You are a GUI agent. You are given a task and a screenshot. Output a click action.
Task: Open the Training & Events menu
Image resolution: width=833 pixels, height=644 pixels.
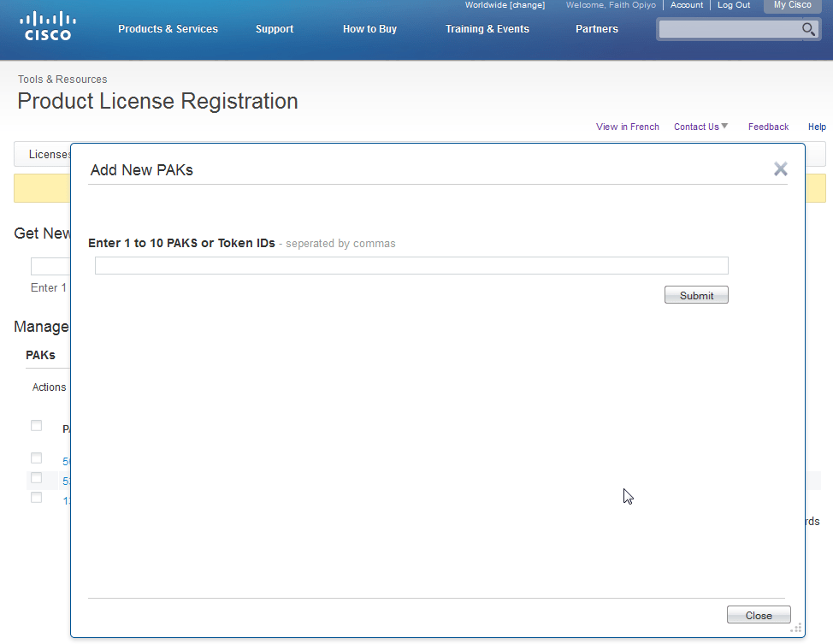(x=487, y=28)
